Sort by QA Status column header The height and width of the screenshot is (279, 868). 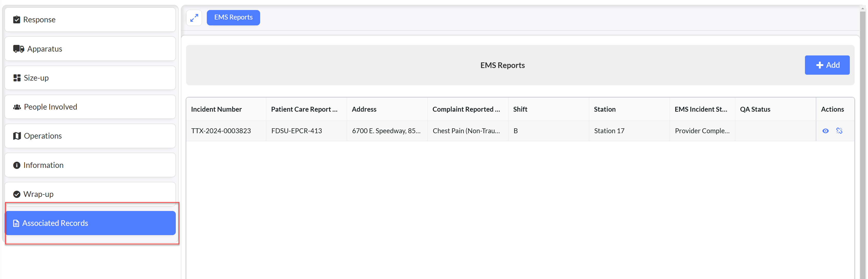[775, 109]
